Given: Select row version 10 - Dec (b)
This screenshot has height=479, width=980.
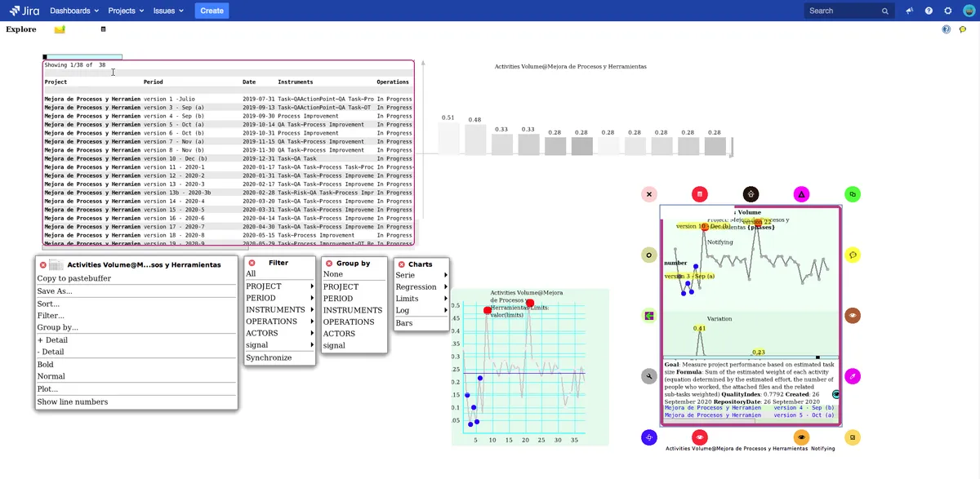Looking at the screenshot, I should point(228,158).
